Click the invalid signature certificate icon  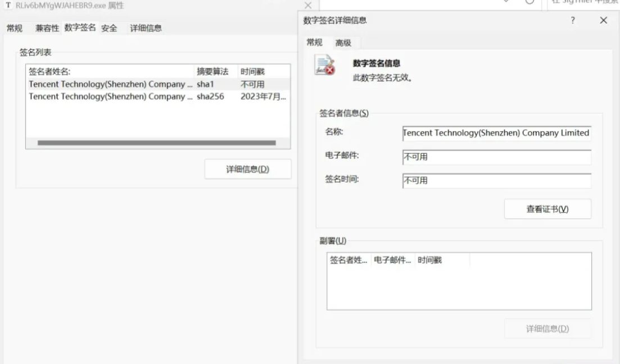[x=325, y=65]
